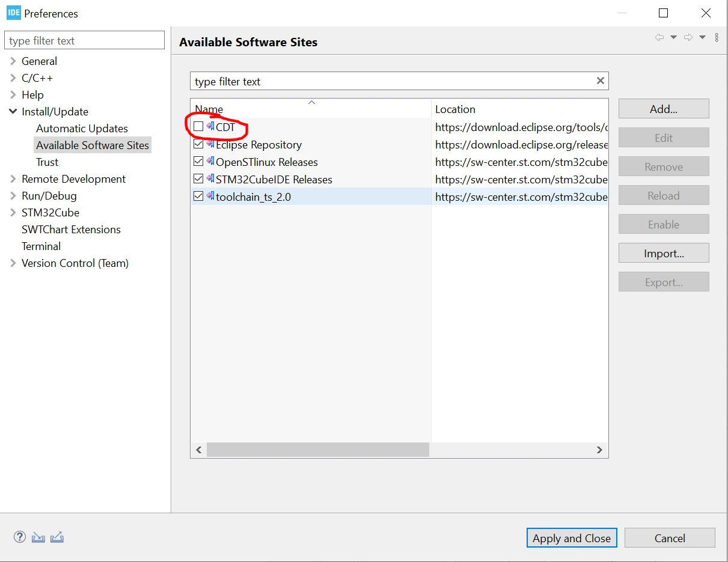Uncheck the STM32CubeIDE Releases checkbox
Image resolution: width=728 pixels, height=562 pixels.
coord(198,179)
